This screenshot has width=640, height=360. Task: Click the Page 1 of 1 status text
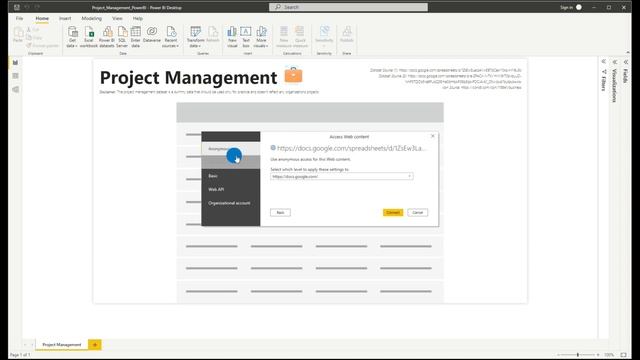[20, 355]
